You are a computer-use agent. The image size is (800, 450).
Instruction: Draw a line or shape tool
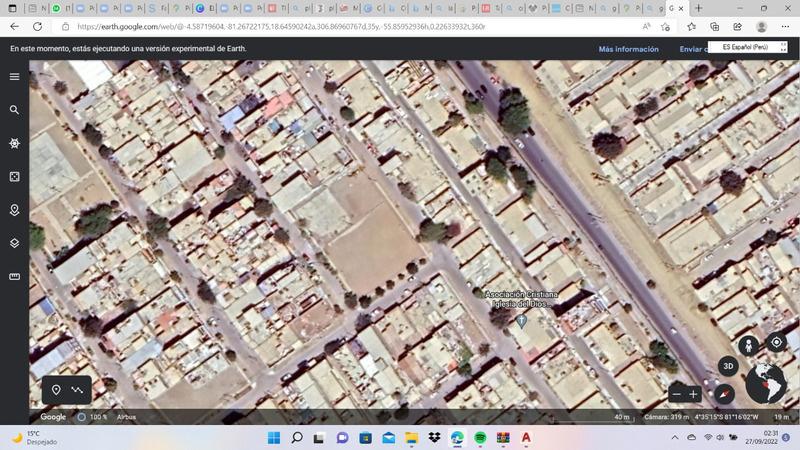[77, 390]
